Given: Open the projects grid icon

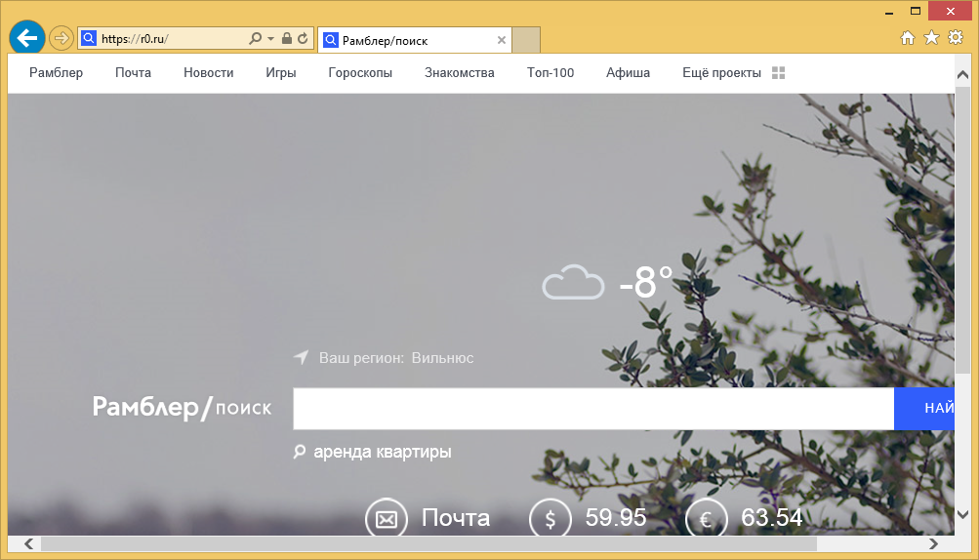Looking at the screenshot, I should pos(778,73).
